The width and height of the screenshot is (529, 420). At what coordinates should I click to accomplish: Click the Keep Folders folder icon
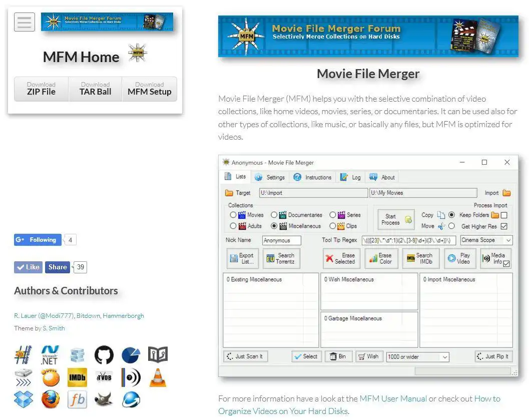click(495, 215)
